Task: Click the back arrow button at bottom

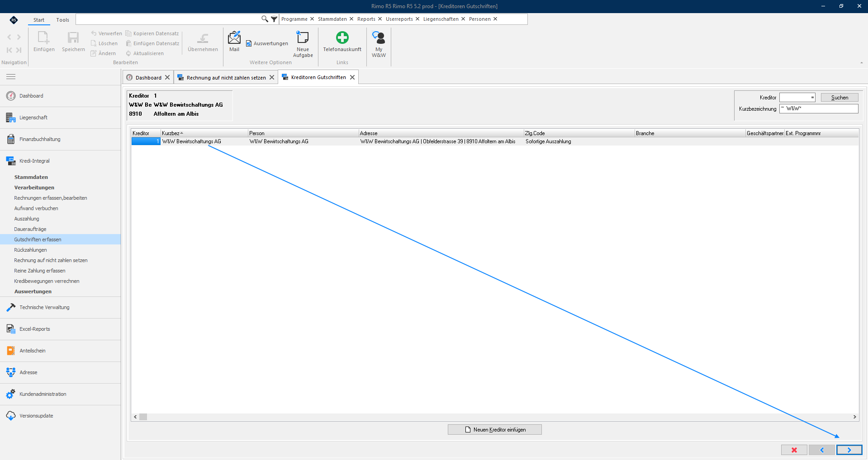Action: coord(821,450)
